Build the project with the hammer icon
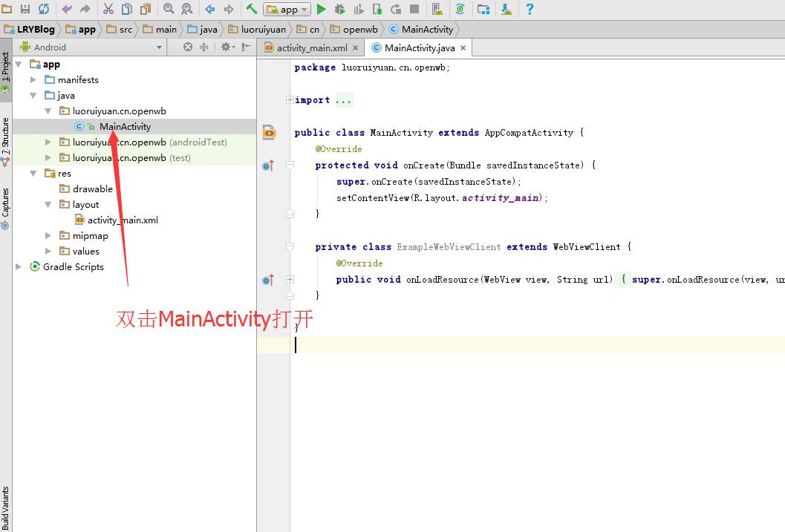Image resolution: width=785 pixels, height=532 pixels. pos(251,8)
